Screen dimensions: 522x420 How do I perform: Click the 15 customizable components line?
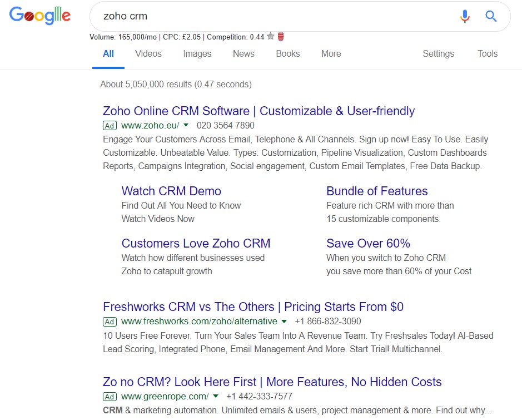(x=384, y=219)
